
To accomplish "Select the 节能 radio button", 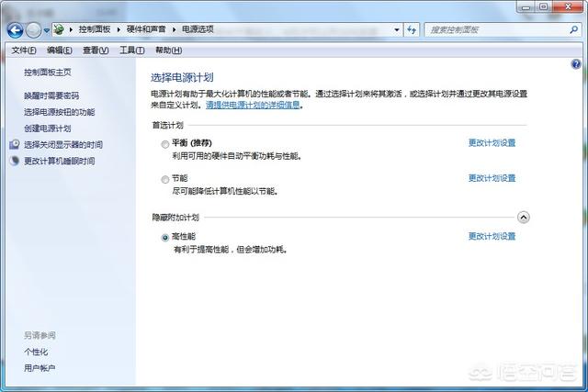I will [x=165, y=180].
